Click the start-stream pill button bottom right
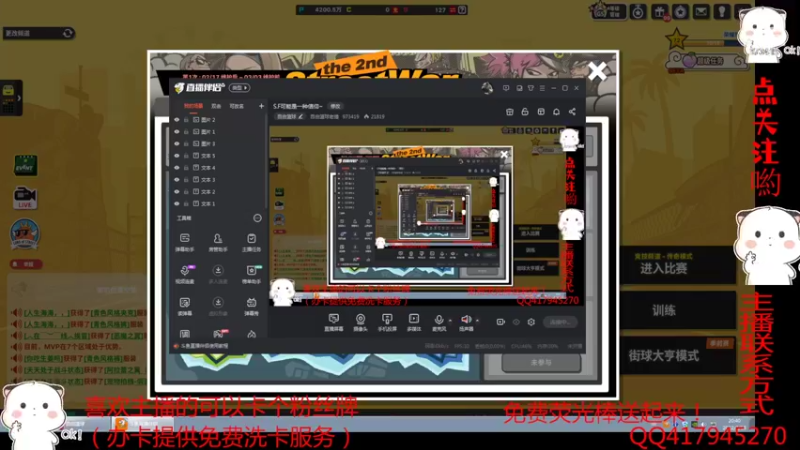This screenshot has width=800, height=450. pos(560,322)
